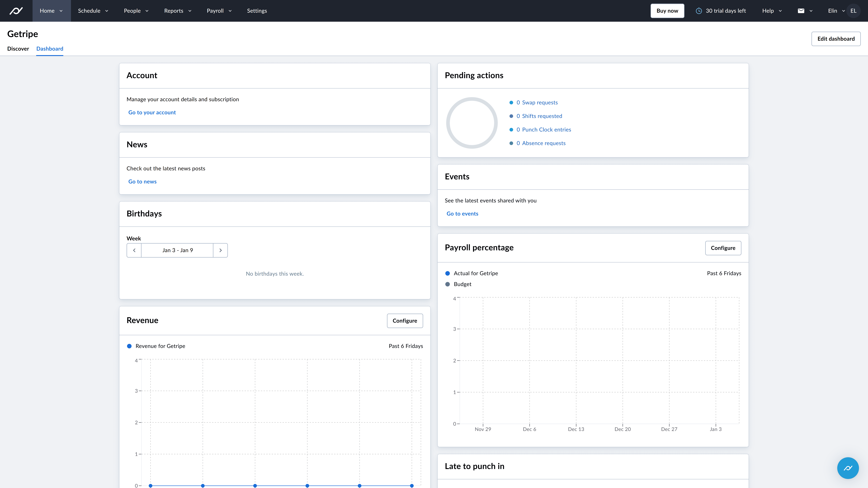
Task: Configure the Payroll percentage widget
Action: pos(723,248)
